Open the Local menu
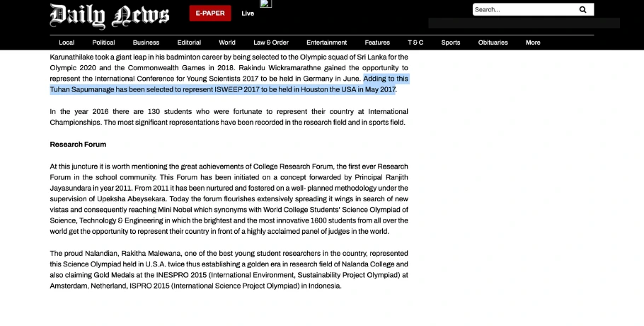 (x=67, y=43)
